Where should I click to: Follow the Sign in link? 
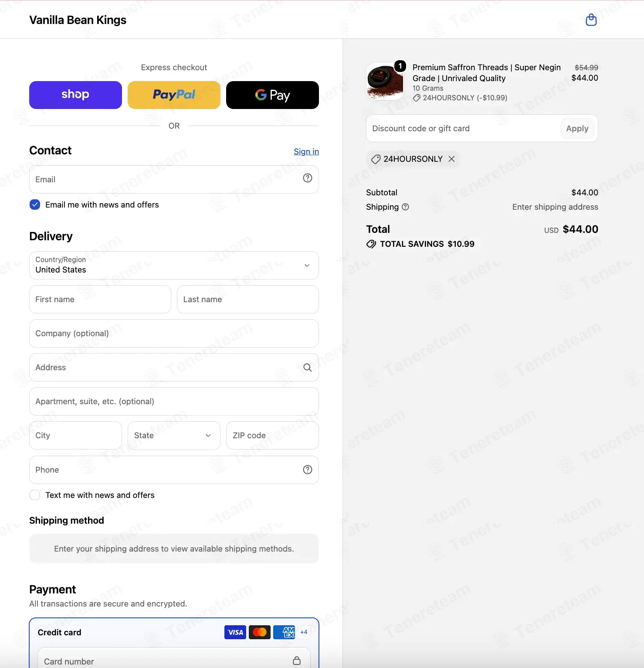306,152
